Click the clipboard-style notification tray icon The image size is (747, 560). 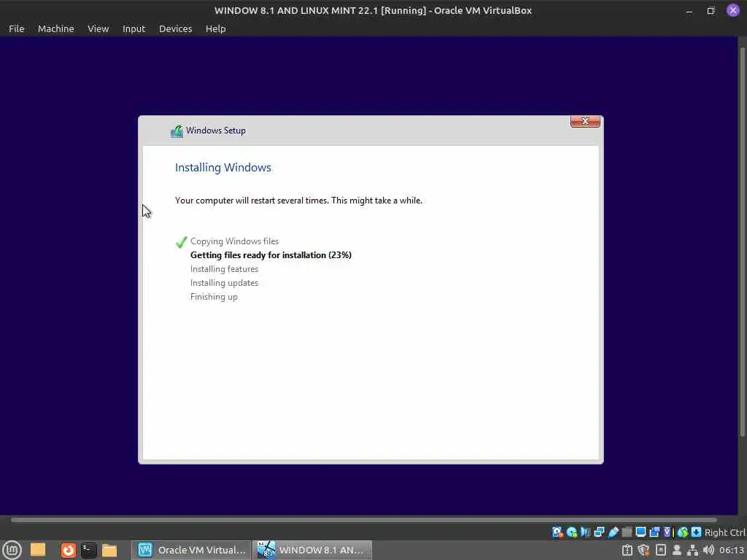pos(627,550)
